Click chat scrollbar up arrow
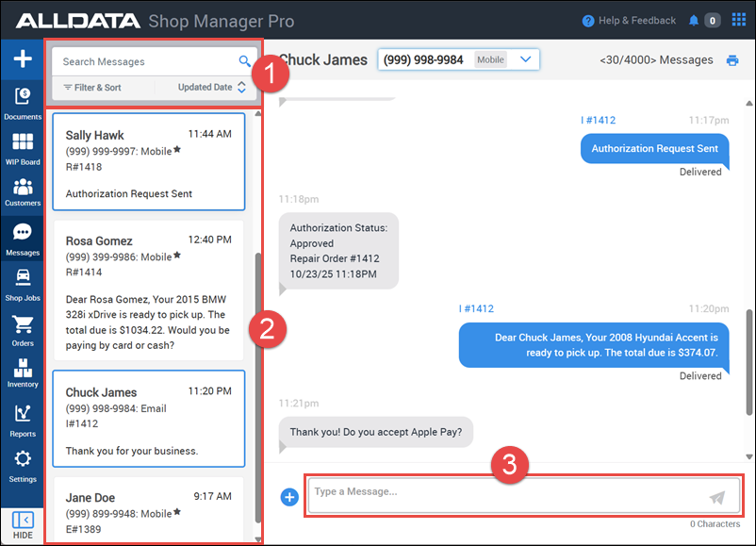The width and height of the screenshot is (756, 546). point(748,103)
